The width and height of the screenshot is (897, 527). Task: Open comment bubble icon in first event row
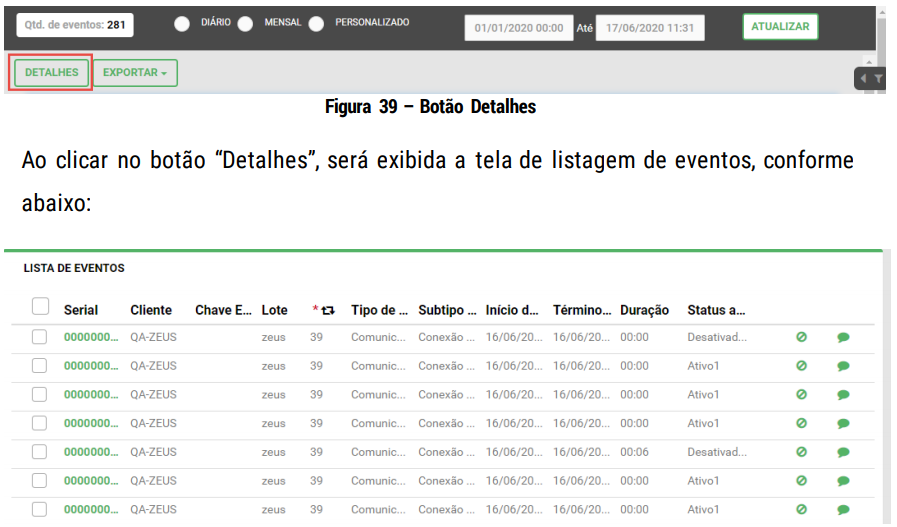click(x=843, y=337)
